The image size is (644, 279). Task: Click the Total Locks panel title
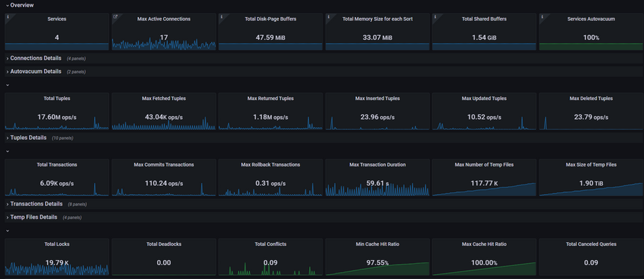[x=57, y=244]
